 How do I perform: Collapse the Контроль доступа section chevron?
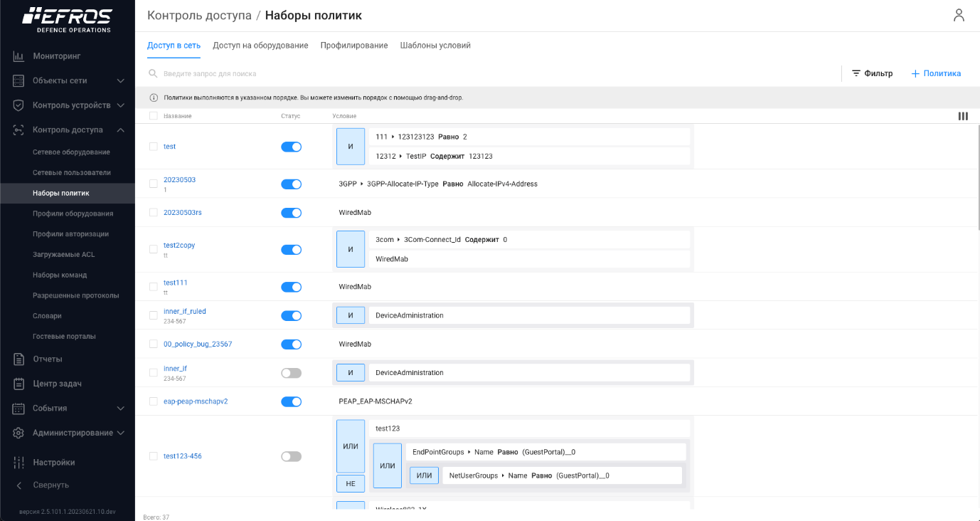[121, 130]
